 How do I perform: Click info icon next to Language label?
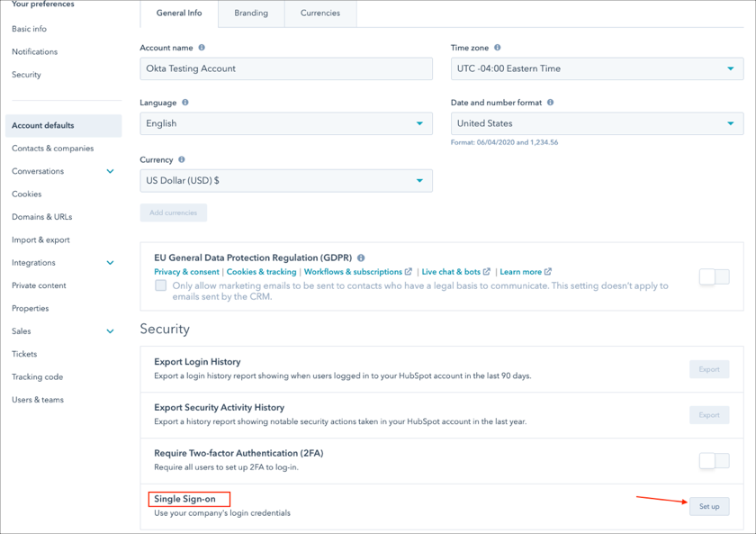point(185,103)
